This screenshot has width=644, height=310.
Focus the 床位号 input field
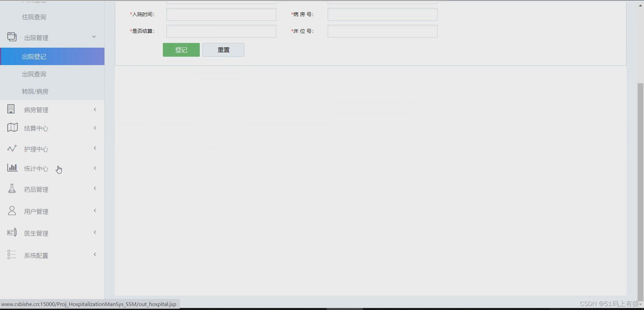pyautogui.click(x=382, y=31)
